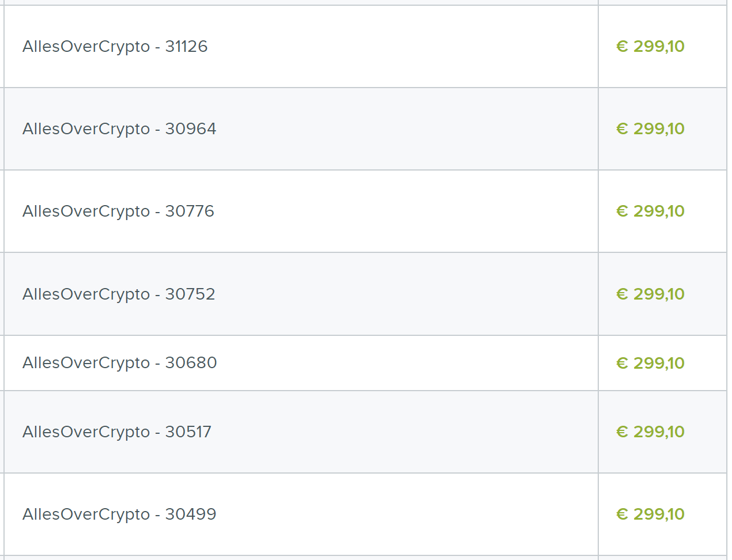Select the AllesOverCrypto - 30680 entry

tap(119, 362)
